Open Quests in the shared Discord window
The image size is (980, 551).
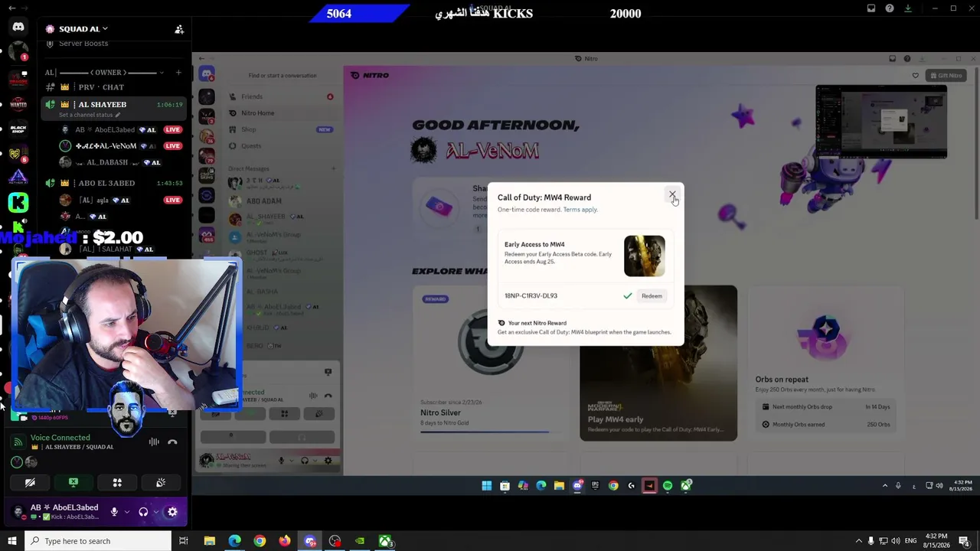(x=283, y=145)
